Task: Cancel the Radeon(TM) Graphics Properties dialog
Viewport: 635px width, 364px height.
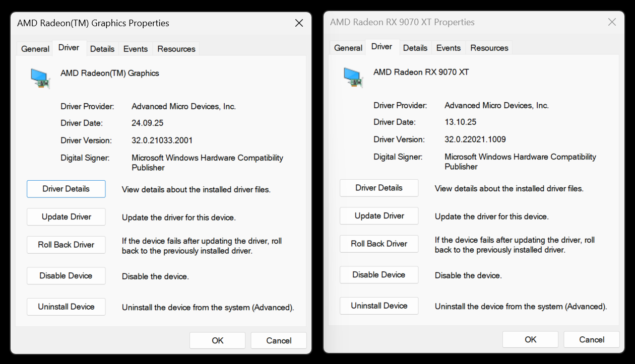Action: click(279, 340)
